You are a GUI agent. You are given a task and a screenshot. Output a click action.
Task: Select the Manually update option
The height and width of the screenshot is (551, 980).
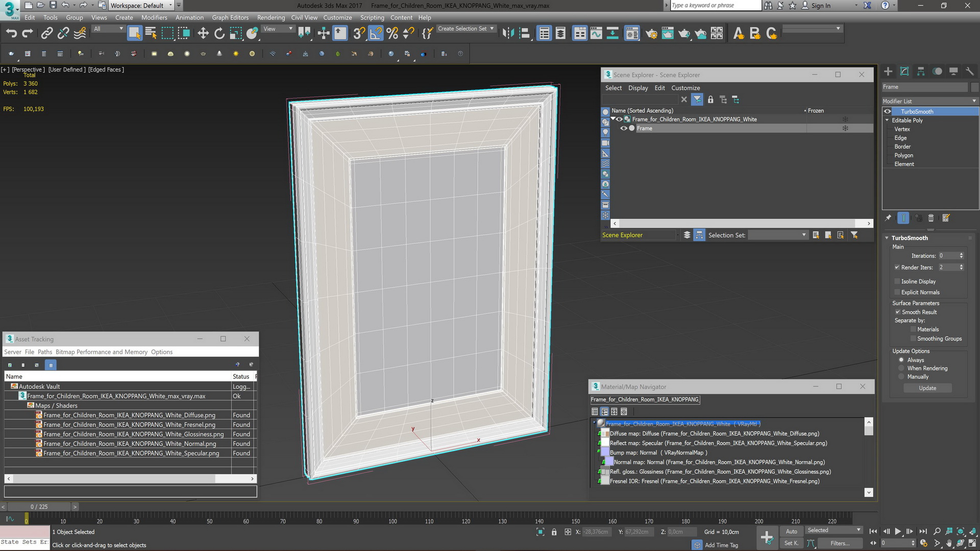901,377
